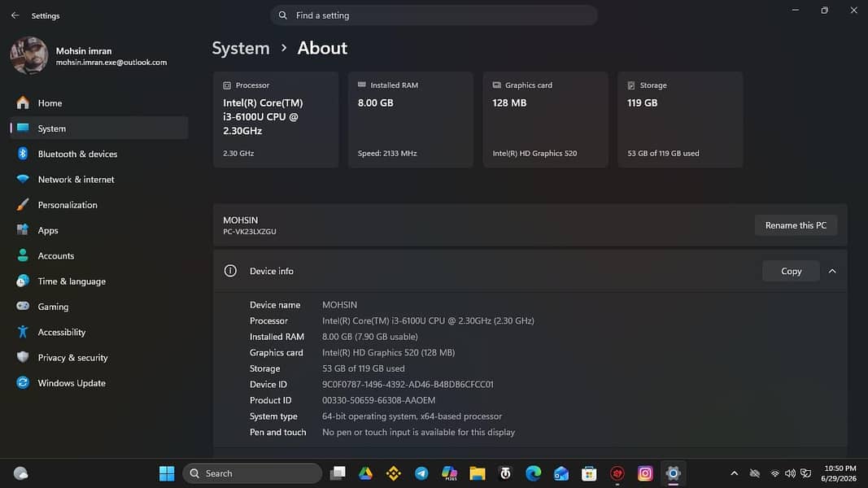Open Microsoft Edge from the taskbar
The width and height of the screenshot is (868, 488).
click(533, 473)
